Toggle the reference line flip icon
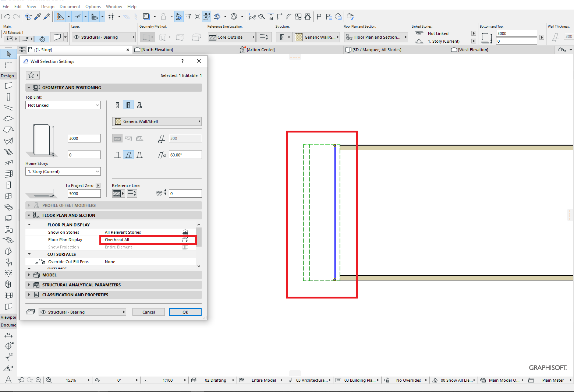 tap(132, 193)
